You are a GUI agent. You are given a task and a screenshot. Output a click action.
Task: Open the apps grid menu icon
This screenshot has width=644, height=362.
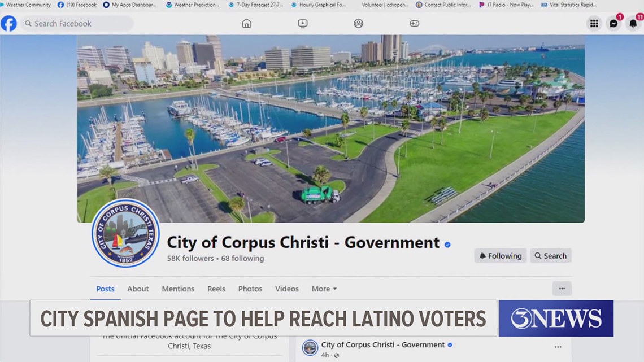(x=594, y=24)
